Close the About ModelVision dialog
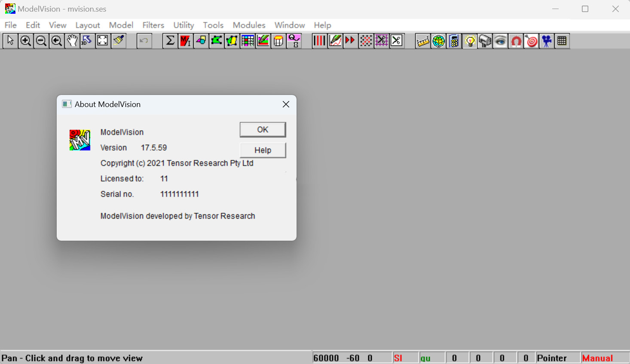Viewport: 630px width, 364px height. click(x=286, y=104)
